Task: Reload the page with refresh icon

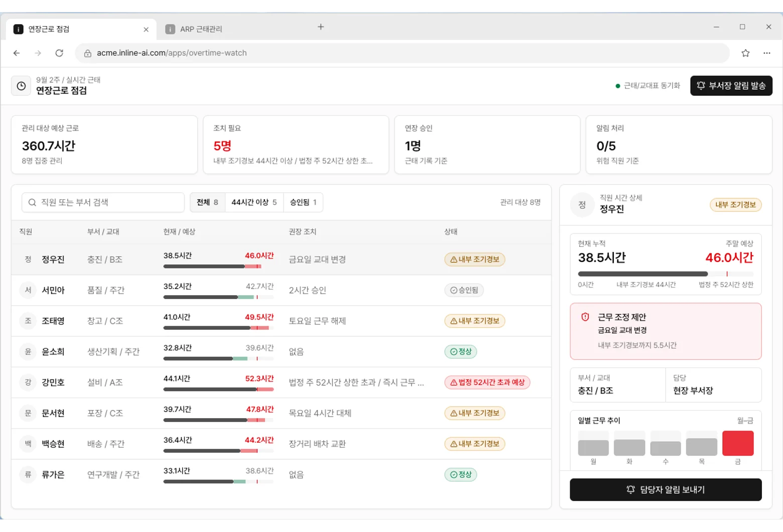Action: [59, 53]
